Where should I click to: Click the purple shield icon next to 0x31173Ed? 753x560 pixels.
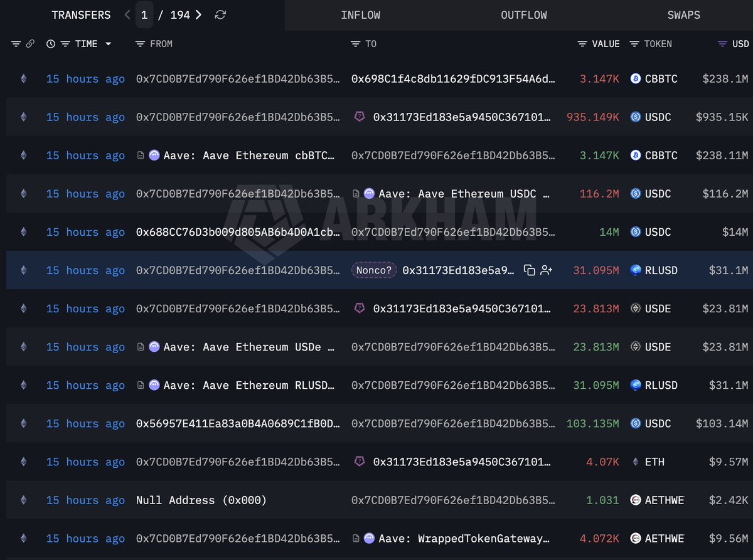360,117
